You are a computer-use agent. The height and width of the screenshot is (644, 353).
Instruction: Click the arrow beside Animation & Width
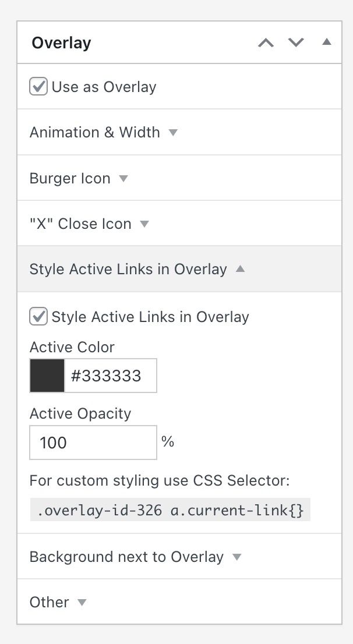coord(173,133)
